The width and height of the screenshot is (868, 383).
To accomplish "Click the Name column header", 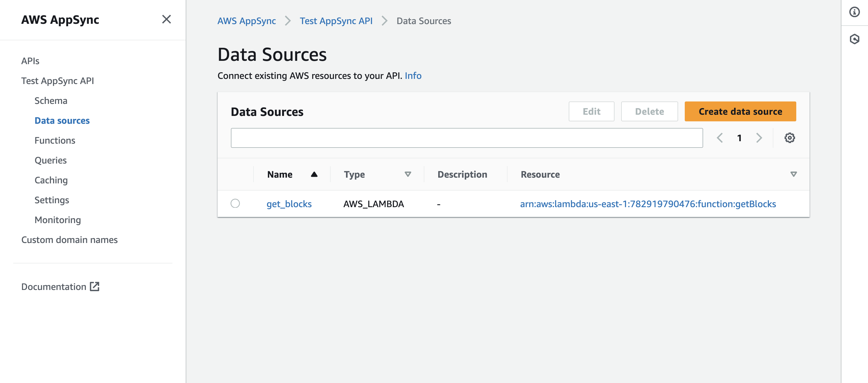I will point(280,174).
